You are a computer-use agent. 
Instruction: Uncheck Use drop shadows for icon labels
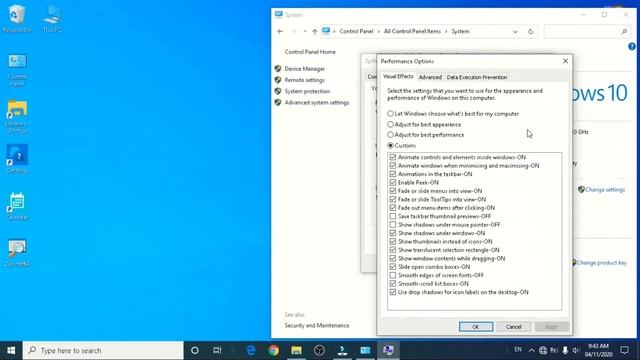tap(393, 292)
